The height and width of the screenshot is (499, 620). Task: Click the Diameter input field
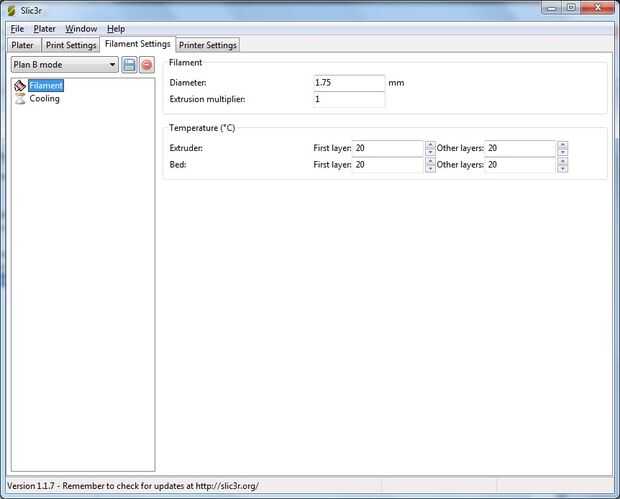[x=349, y=83]
